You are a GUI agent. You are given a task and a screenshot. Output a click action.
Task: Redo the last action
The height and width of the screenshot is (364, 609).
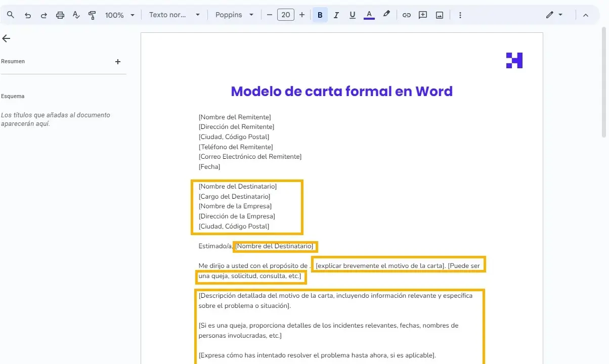pos(44,15)
